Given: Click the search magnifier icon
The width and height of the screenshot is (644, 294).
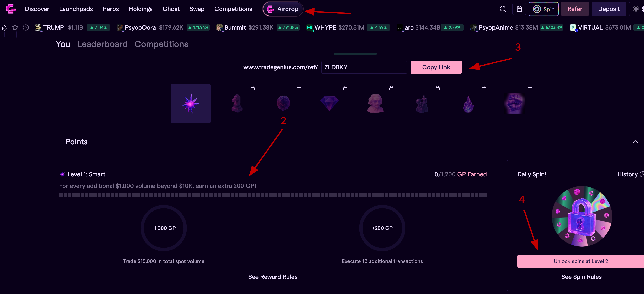Looking at the screenshot, I should pos(502,9).
